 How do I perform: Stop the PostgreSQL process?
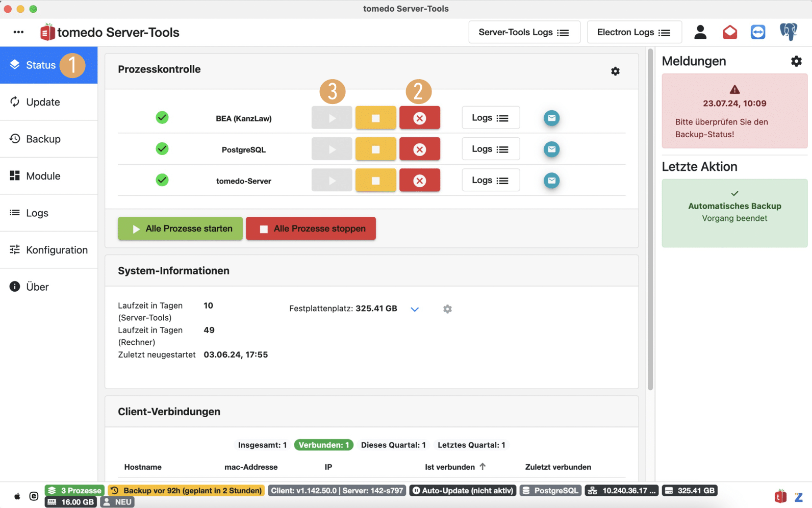point(376,149)
